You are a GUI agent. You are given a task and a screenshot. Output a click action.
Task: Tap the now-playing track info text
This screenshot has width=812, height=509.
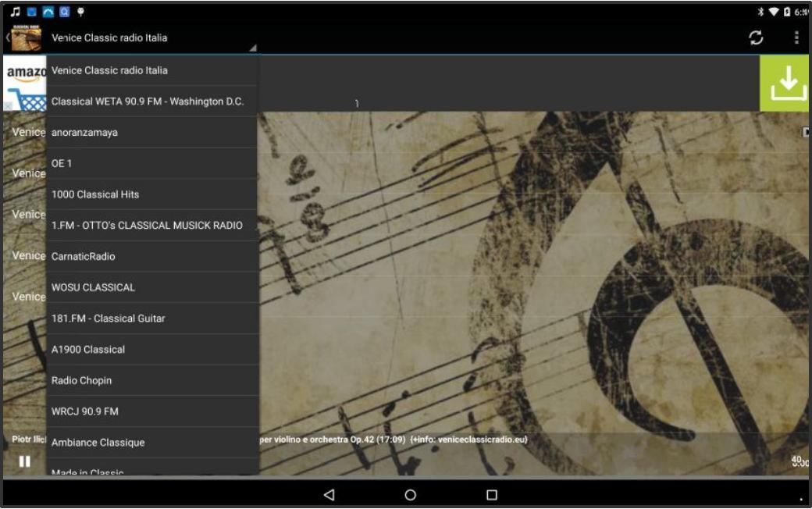click(x=394, y=440)
